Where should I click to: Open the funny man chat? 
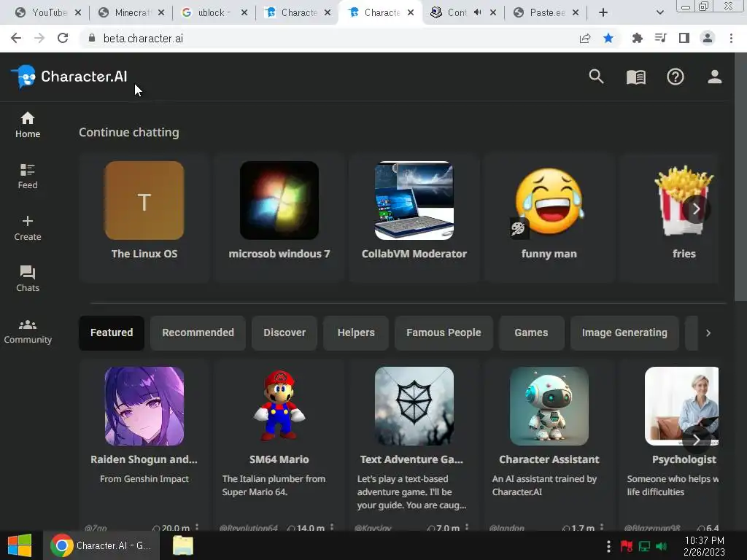(x=549, y=218)
